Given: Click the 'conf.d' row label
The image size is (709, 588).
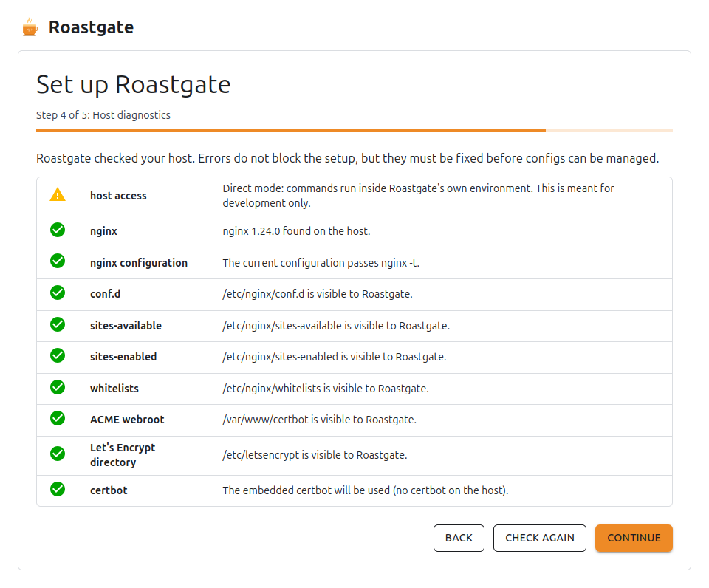Looking at the screenshot, I should pyautogui.click(x=106, y=294).
